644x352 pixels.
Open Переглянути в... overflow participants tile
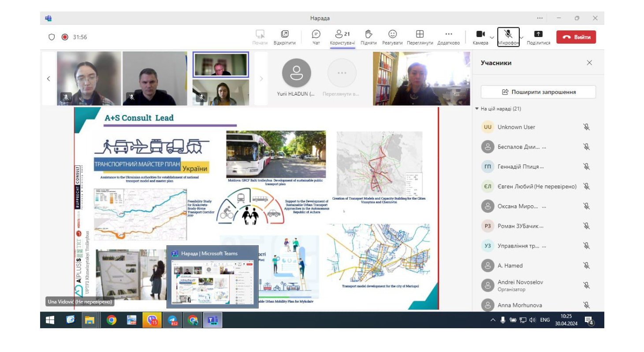click(x=342, y=78)
